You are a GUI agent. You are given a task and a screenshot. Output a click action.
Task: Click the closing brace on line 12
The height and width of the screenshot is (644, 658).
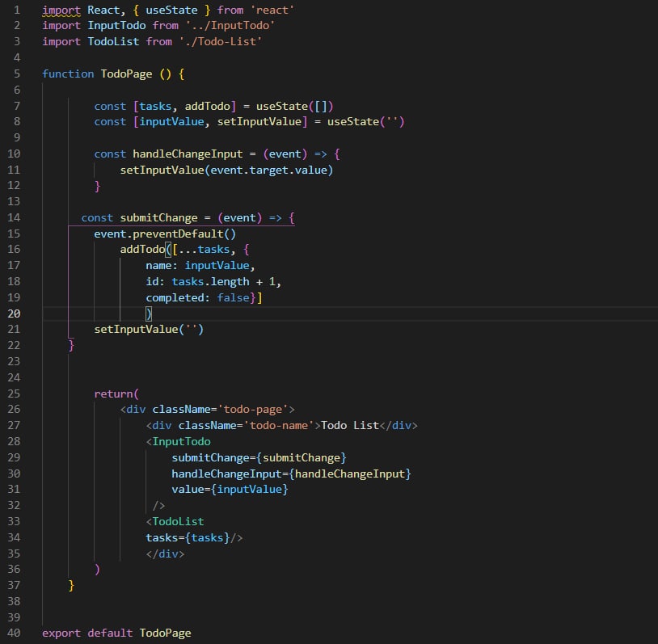(97, 186)
